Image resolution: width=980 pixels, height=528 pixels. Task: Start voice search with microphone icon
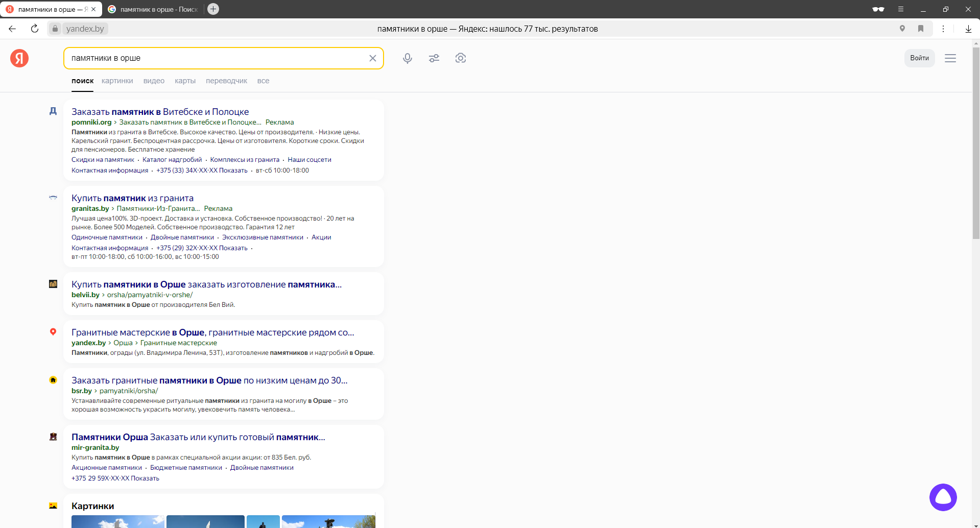[408, 58]
